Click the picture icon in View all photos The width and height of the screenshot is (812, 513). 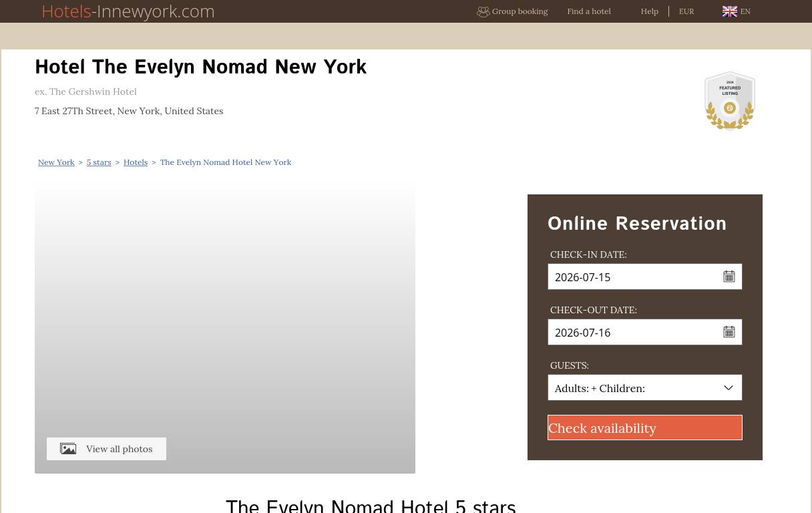[x=68, y=449]
